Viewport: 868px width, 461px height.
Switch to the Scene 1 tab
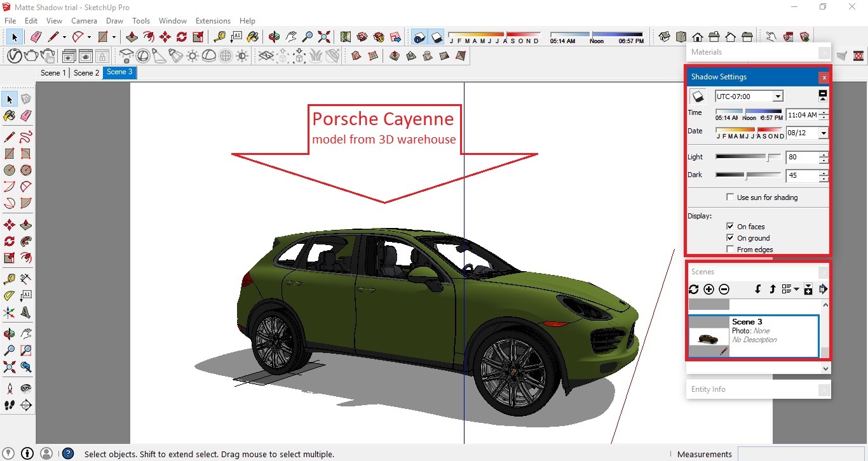pos(53,72)
